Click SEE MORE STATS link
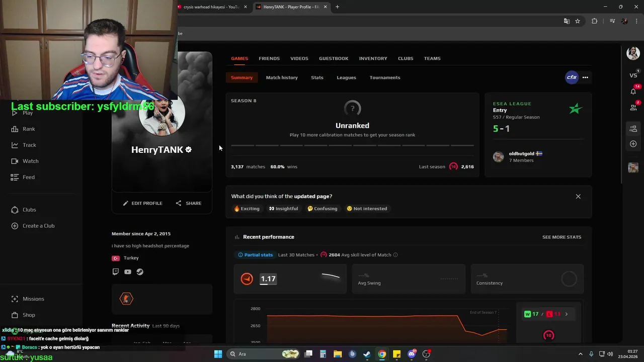 pos(561,237)
